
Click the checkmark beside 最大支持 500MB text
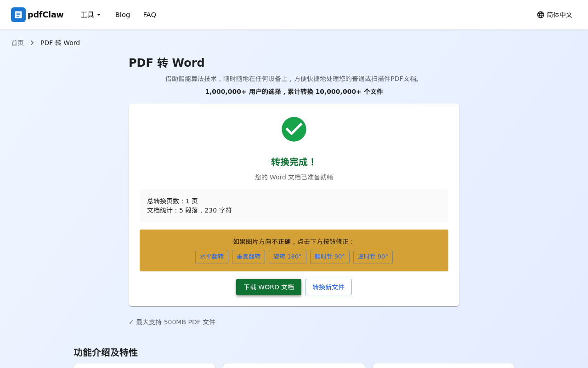click(x=131, y=322)
